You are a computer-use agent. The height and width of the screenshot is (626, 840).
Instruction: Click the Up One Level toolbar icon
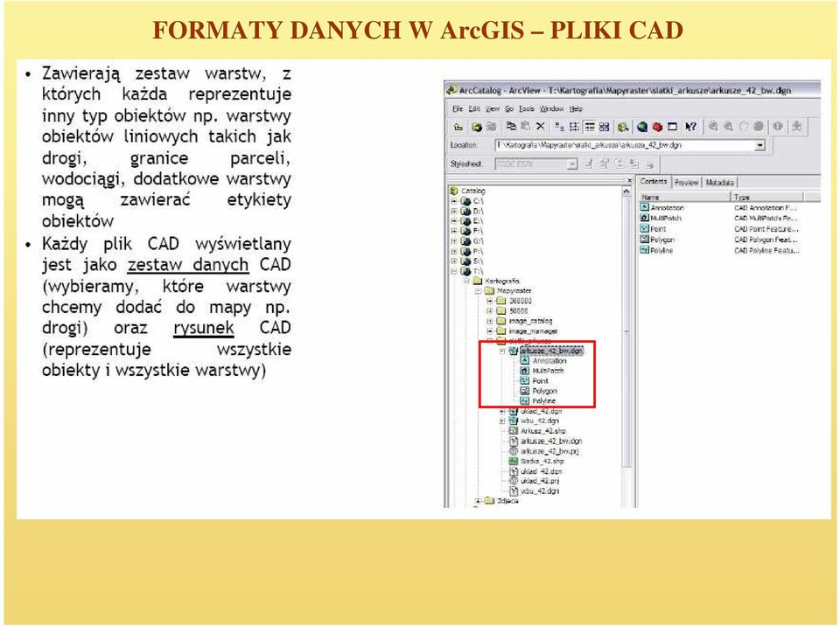point(458,127)
